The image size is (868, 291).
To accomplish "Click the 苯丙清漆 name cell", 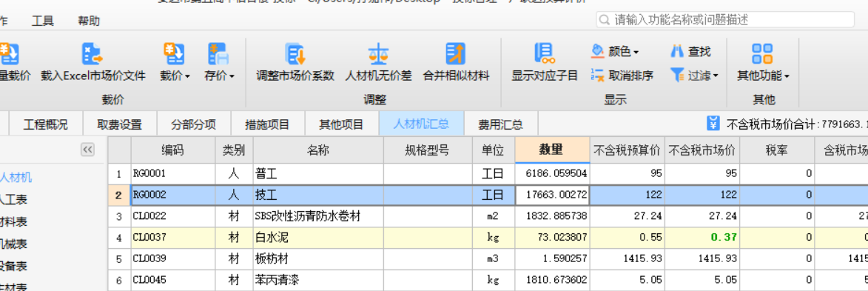I will (318, 280).
